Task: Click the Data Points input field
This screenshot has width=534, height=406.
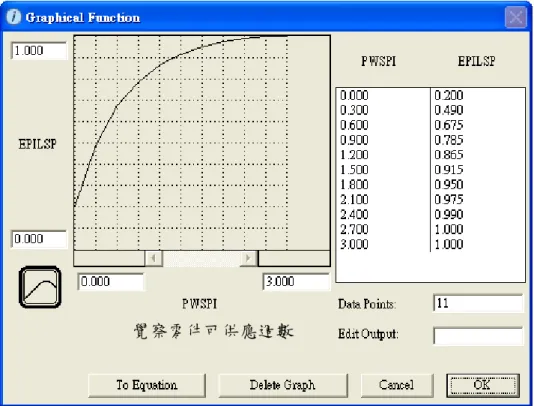Action: tap(478, 303)
